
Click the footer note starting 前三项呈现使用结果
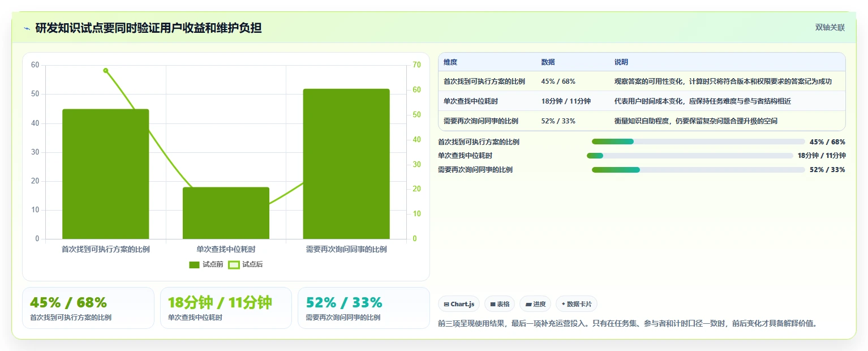click(x=628, y=324)
